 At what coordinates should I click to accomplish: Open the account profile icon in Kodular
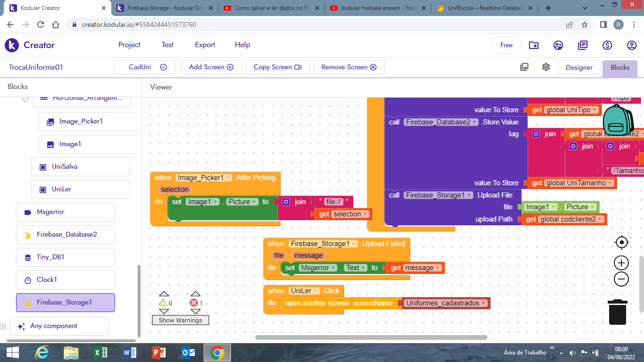[x=632, y=45]
